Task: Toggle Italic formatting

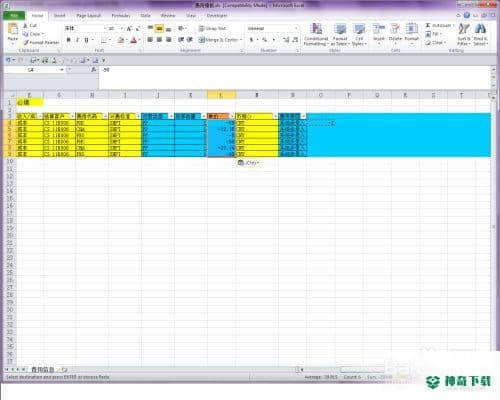Action: tap(77, 40)
